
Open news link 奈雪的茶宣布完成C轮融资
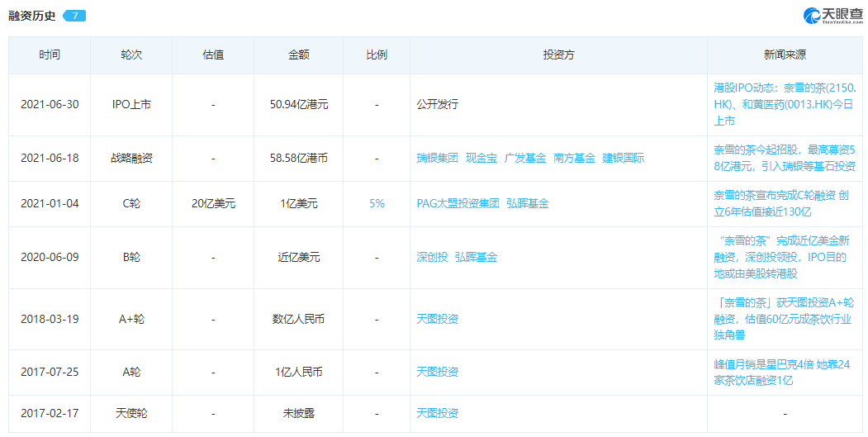(781, 204)
